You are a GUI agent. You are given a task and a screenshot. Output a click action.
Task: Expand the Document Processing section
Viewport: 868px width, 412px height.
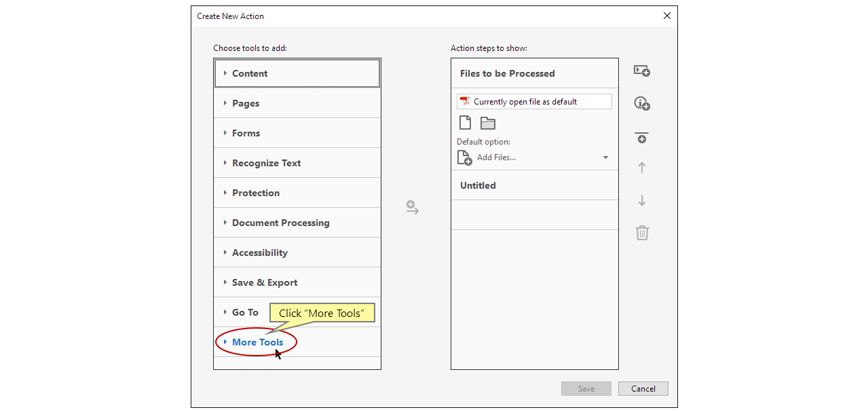point(281,222)
